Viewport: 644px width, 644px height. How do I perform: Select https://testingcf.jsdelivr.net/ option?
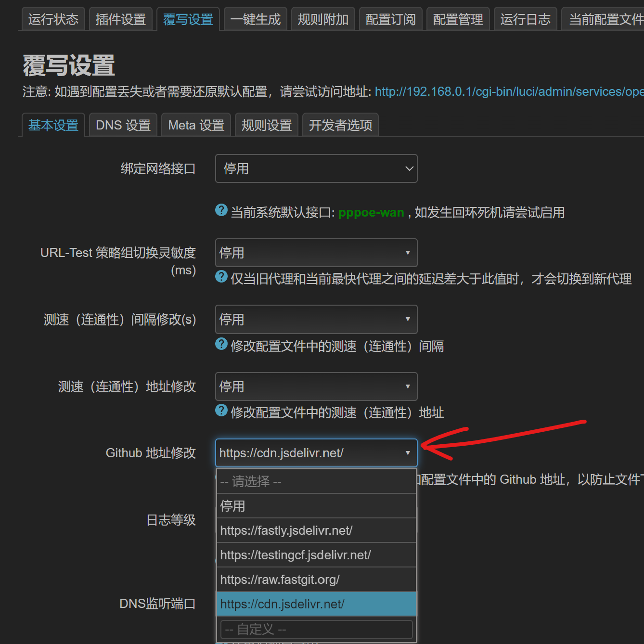click(x=316, y=555)
